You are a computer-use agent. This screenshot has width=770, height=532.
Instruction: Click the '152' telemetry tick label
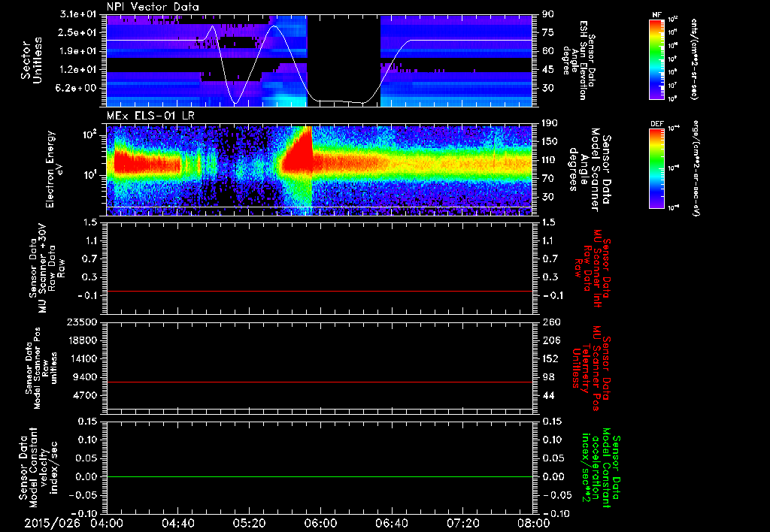(550, 358)
